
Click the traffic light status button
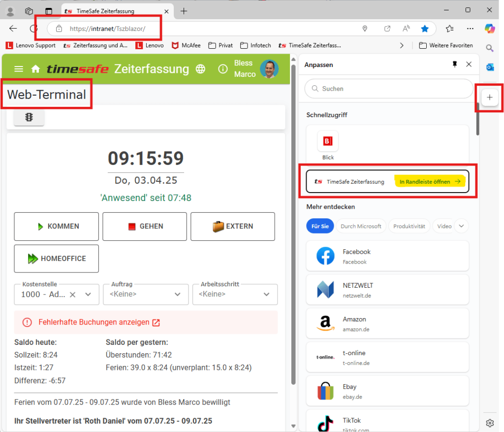click(29, 118)
